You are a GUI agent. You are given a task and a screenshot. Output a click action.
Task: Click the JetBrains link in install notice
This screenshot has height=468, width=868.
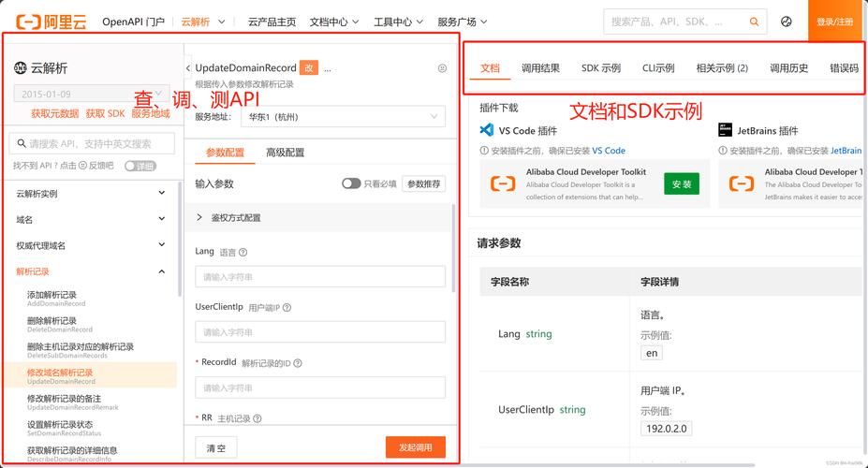click(846, 151)
